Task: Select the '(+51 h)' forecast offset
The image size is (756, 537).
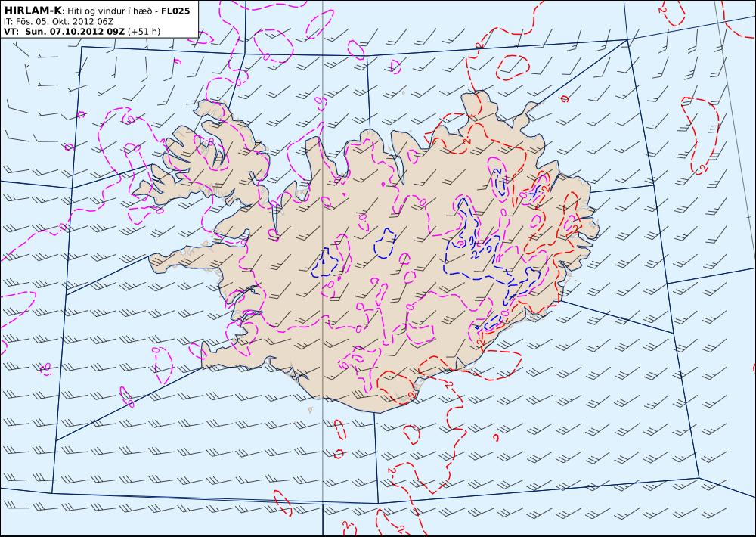Action: [144, 32]
